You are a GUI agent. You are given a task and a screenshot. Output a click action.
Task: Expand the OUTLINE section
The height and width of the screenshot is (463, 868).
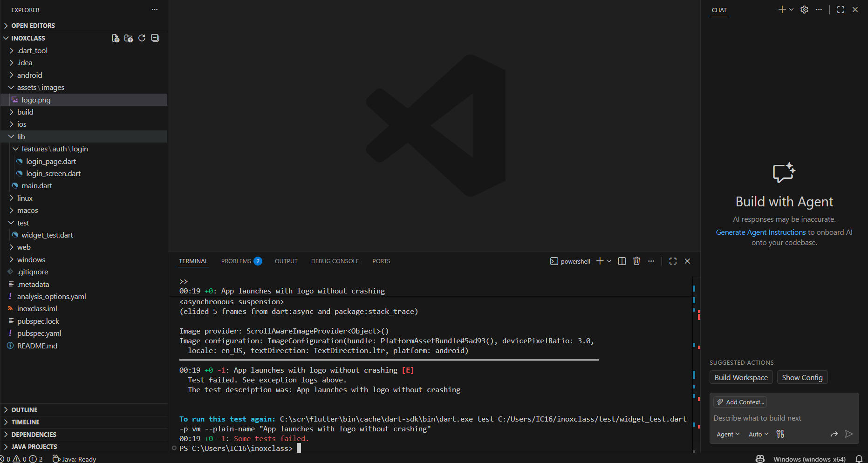point(84,410)
